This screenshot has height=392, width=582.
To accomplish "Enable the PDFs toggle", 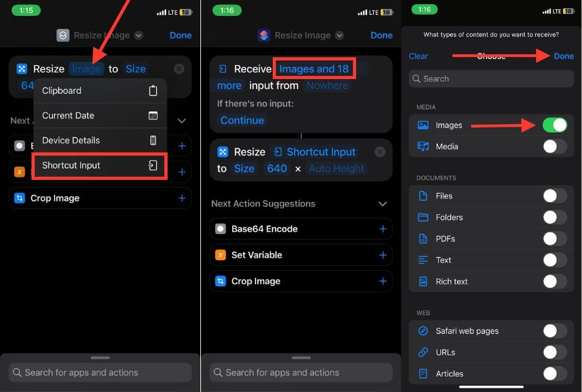I will coord(554,239).
